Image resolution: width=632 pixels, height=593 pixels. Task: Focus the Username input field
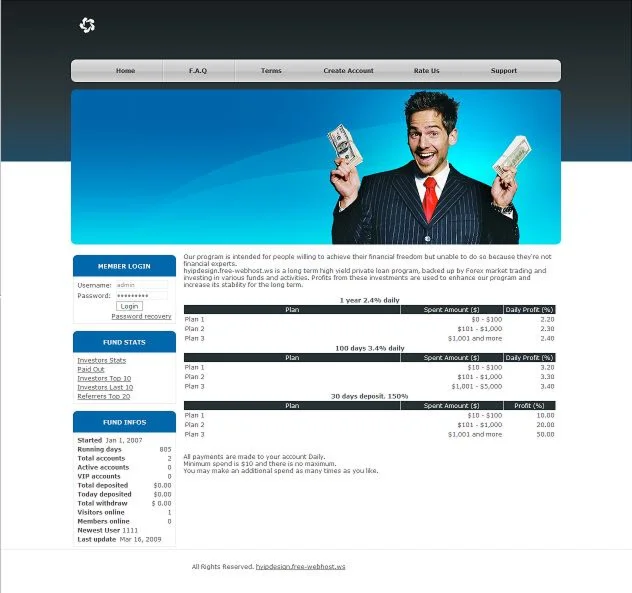pos(142,285)
